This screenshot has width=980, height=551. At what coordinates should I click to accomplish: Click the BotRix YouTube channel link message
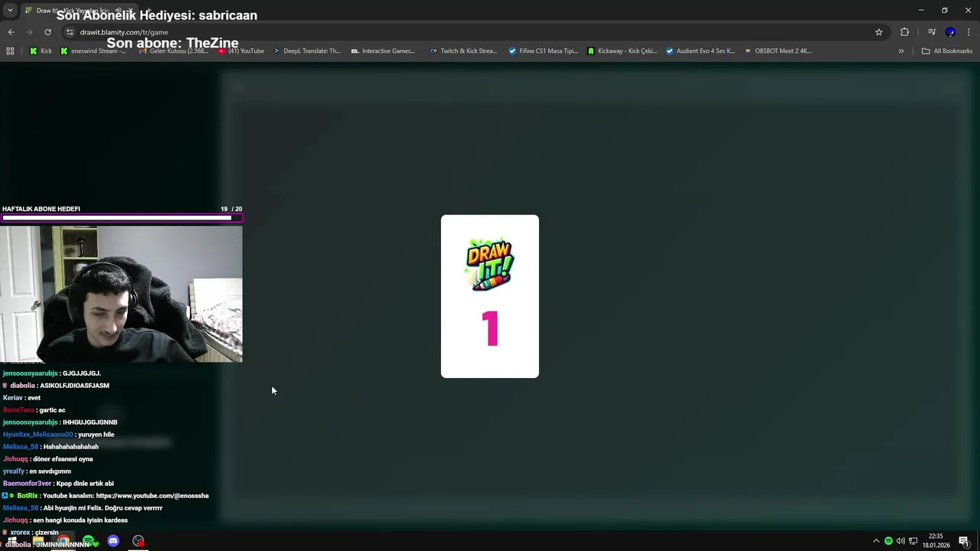coord(106,496)
